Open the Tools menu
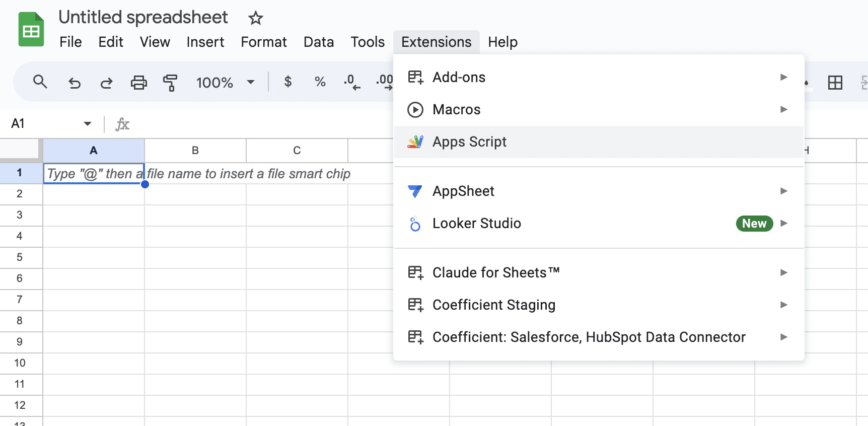 pyautogui.click(x=368, y=42)
